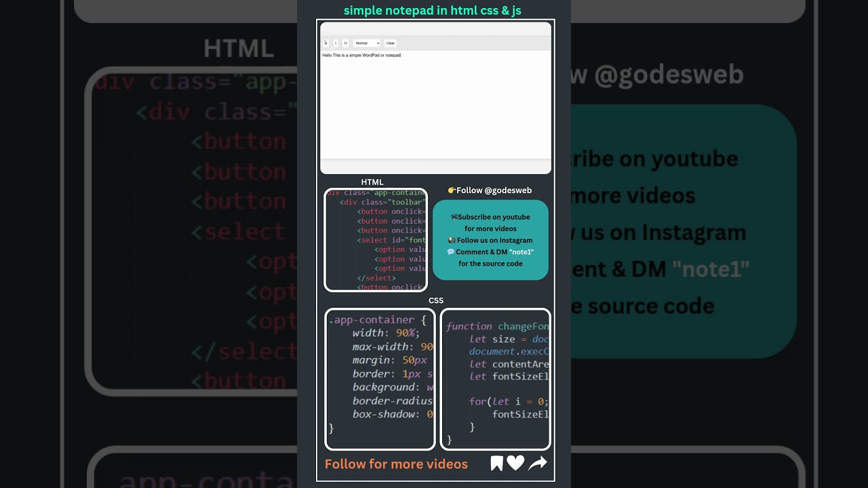Click the share arrow icon
868x488 pixels.
[538, 464]
